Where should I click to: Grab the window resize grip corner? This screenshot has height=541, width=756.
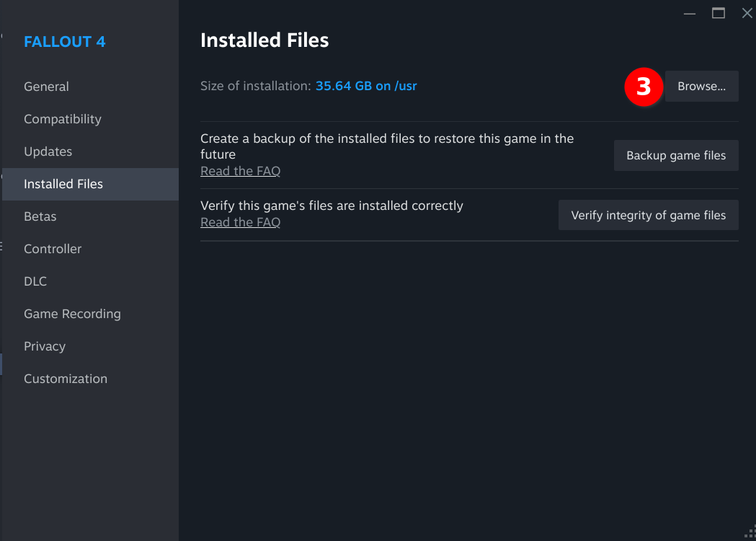pyautogui.click(x=750, y=532)
